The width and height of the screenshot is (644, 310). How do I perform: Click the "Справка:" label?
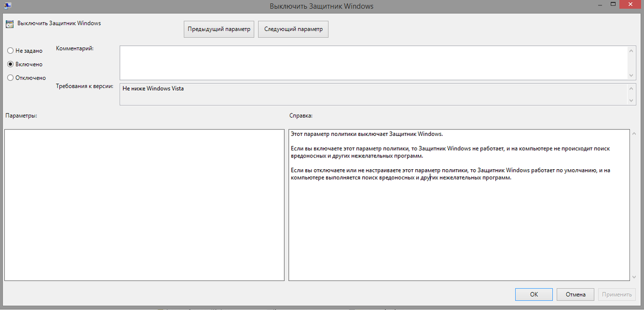(x=301, y=116)
